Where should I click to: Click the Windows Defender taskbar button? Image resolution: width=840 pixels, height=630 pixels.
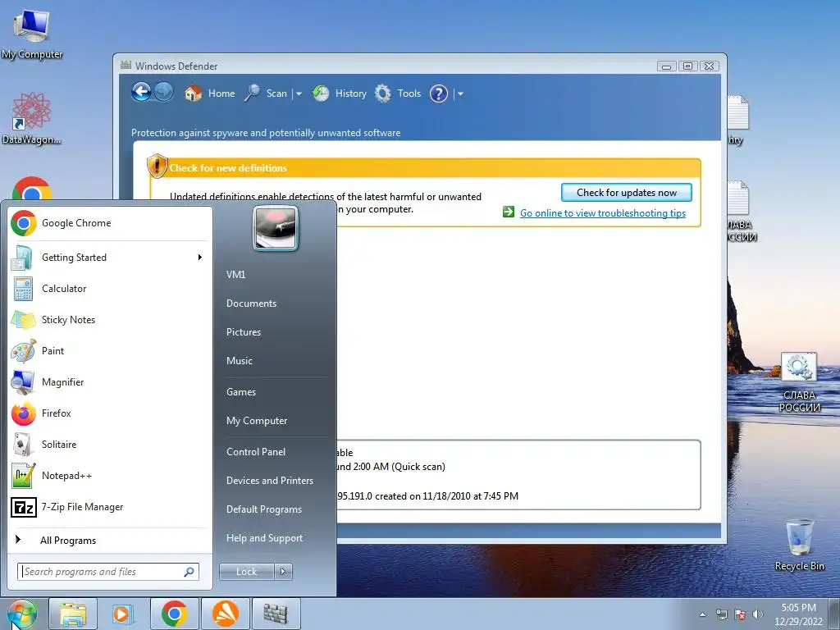click(276, 614)
